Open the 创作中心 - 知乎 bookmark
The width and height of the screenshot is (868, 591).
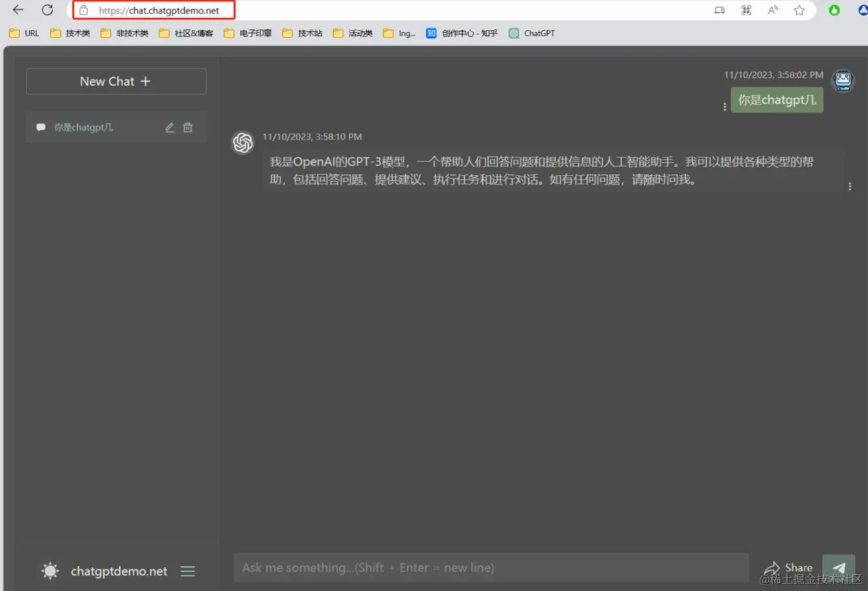pos(462,33)
